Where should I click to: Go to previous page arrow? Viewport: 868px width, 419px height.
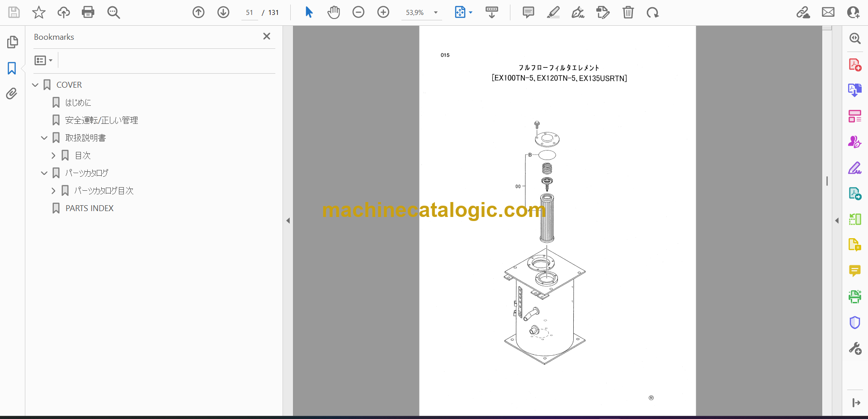click(x=198, y=12)
